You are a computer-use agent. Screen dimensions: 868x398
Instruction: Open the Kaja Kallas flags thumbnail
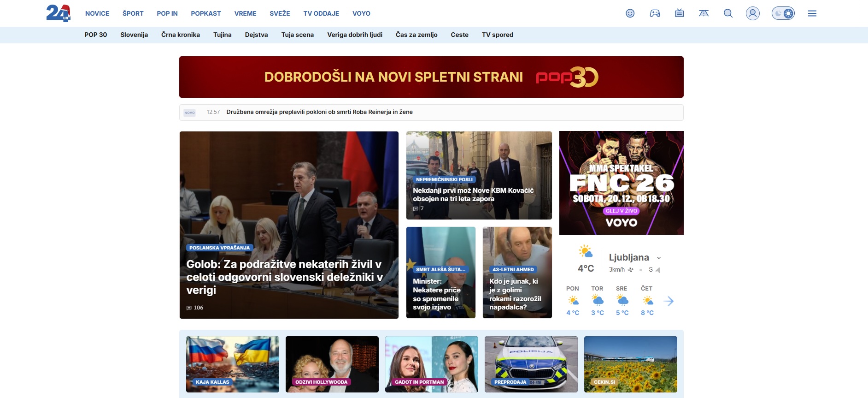(232, 364)
